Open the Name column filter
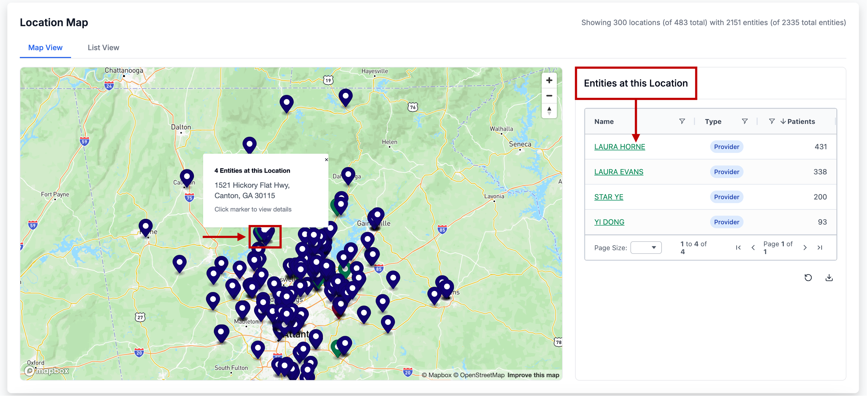The width and height of the screenshot is (868, 397). pyautogui.click(x=682, y=121)
